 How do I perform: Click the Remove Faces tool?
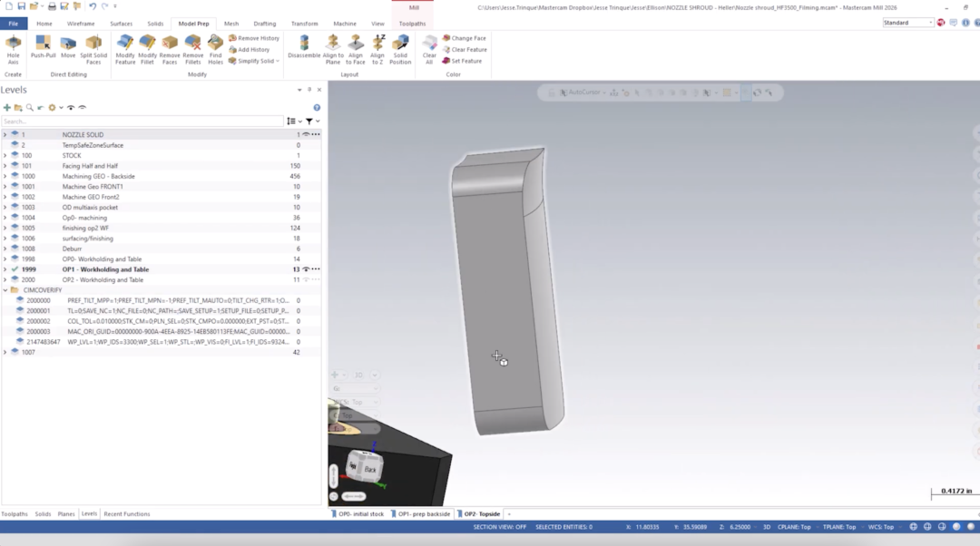170,49
